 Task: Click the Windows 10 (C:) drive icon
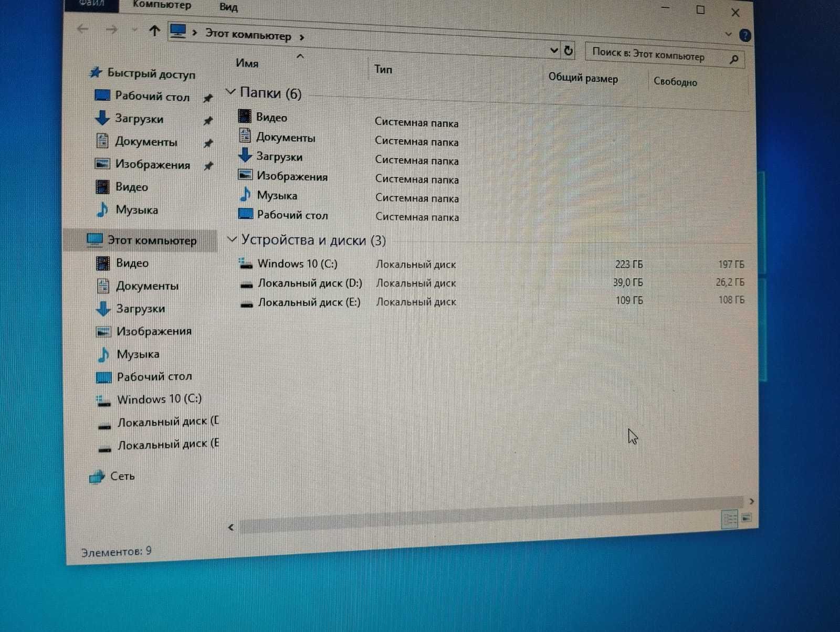click(x=245, y=262)
